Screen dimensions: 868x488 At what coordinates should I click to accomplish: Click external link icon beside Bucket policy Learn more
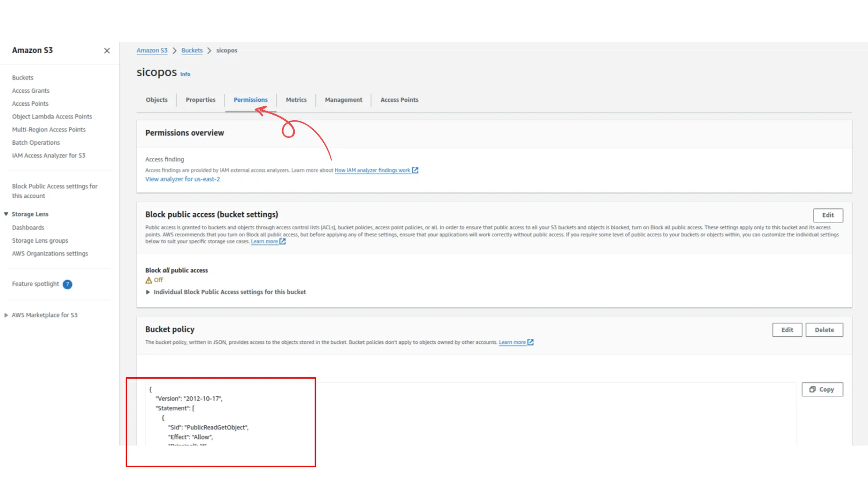coord(531,343)
